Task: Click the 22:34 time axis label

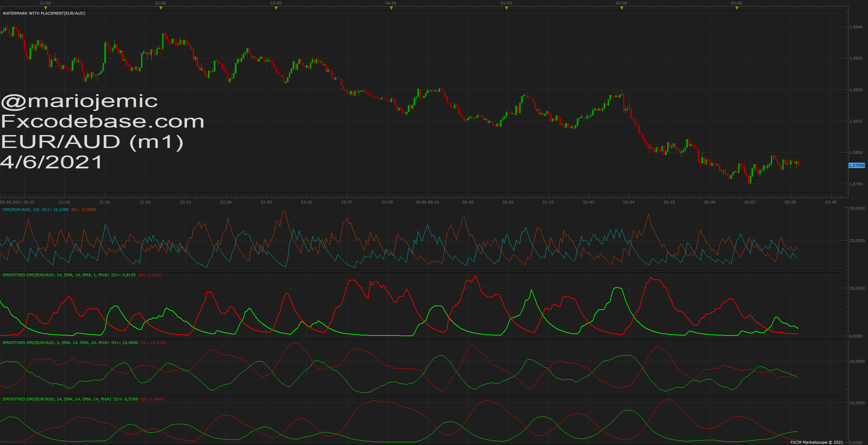Action: (x=226, y=202)
